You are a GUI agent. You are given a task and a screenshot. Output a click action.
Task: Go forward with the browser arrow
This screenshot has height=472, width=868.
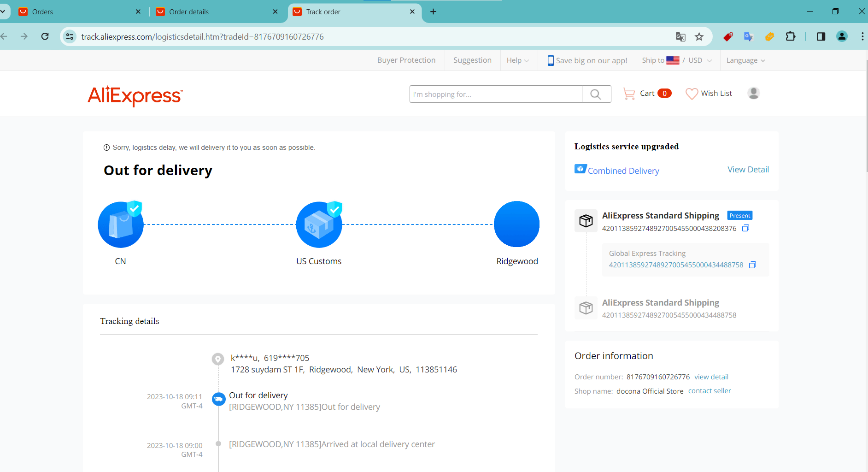click(24, 36)
